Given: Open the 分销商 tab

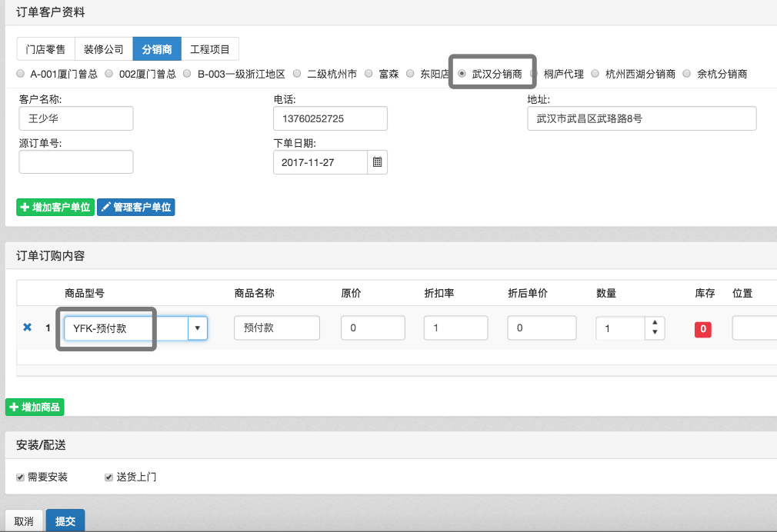Looking at the screenshot, I should (157, 49).
